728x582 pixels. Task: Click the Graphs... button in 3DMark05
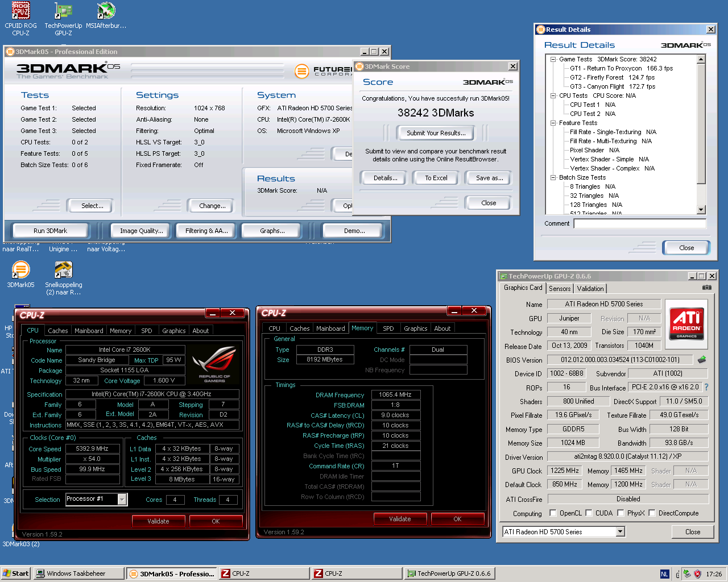pos(272,231)
